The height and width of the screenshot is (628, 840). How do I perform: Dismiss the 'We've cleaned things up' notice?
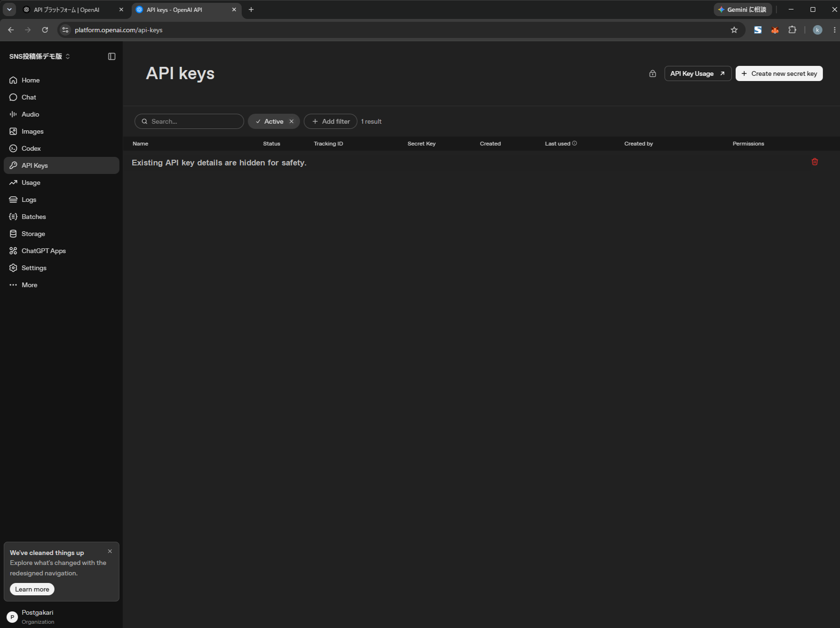pos(110,551)
